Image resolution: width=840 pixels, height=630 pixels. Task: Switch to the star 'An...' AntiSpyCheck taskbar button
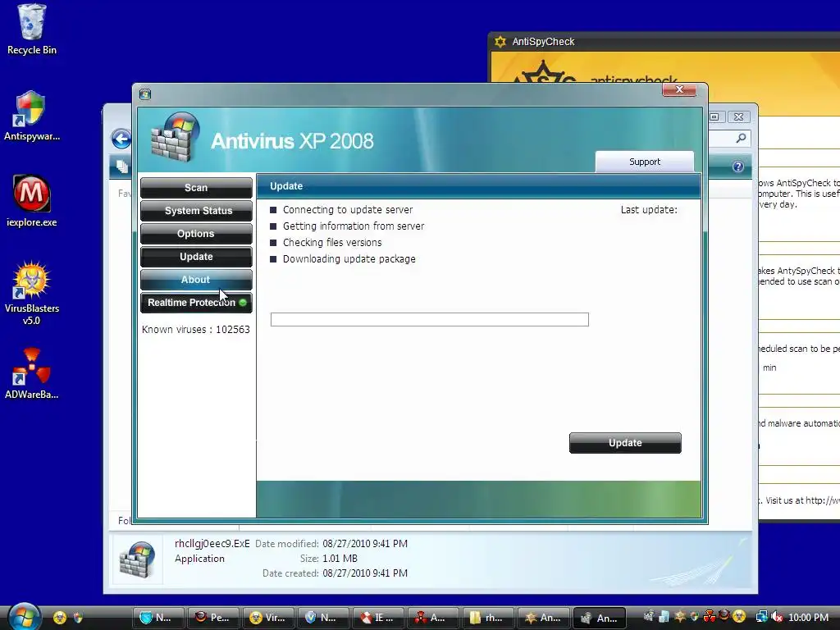544,618
